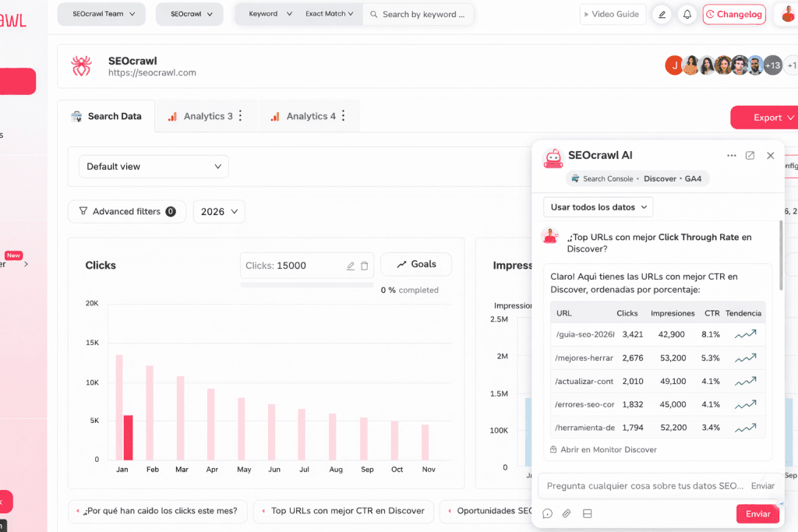Viewport: 798px width, 532px height.
Task: Edit the Clicks 15000 goal
Action: tap(351, 266)
